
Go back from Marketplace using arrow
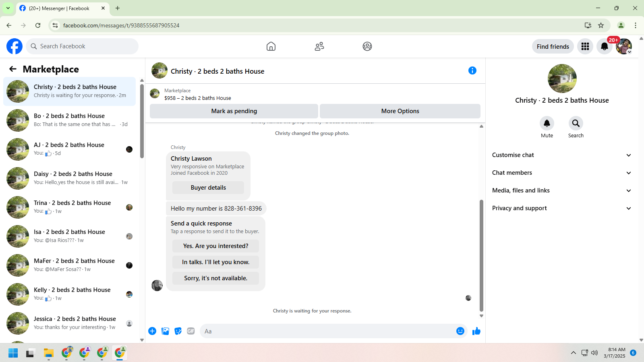coord(13,69)
